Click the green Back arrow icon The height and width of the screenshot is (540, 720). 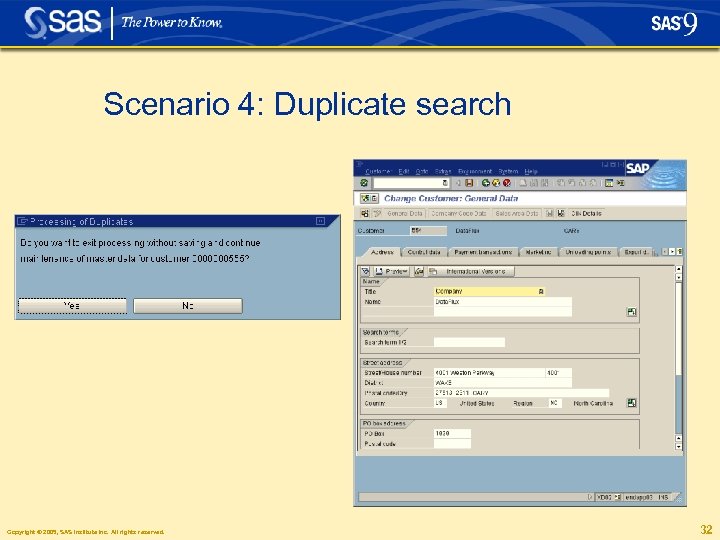(x=485, y=183)
